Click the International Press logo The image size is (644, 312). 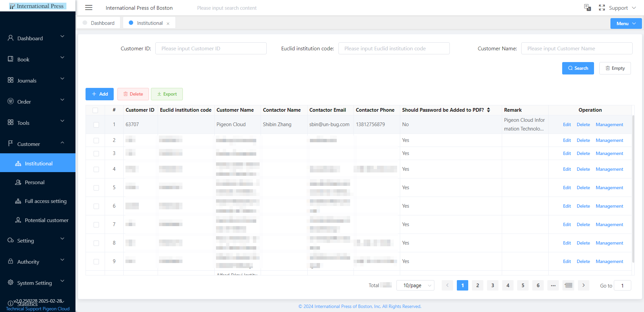click(x=38, y=6)
